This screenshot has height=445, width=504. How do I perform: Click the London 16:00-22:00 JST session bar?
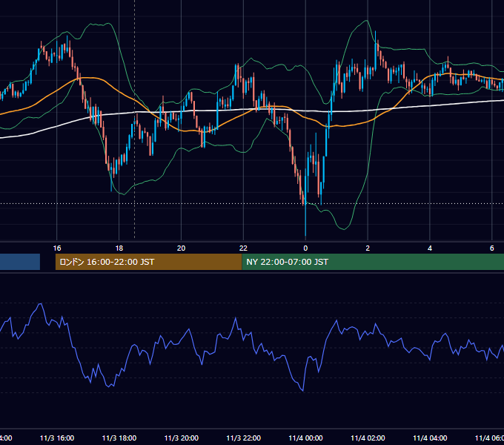click(148, 262)
